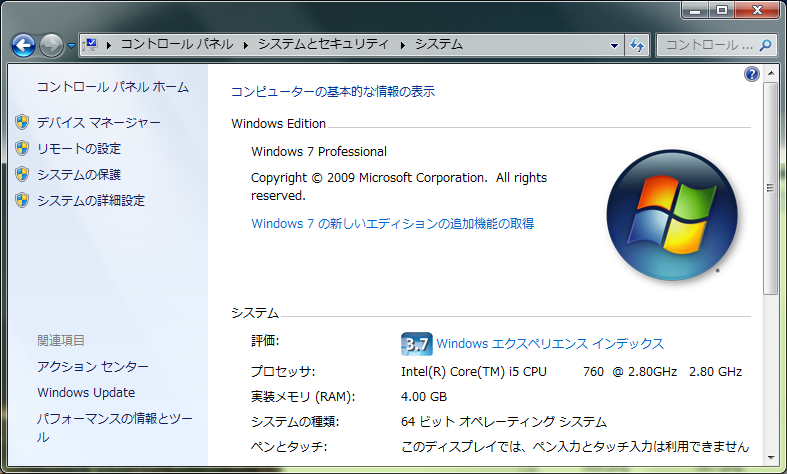
Task: Click the コンピューターの基本的な情報の表示 heading
Action: click(x=332, y=91)
